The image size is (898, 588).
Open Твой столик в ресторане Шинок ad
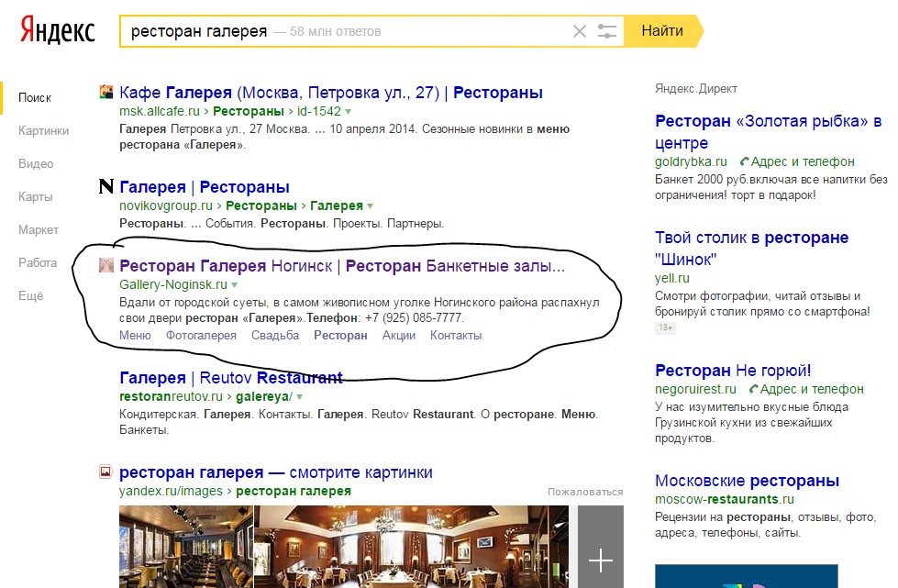coord(751,248)
